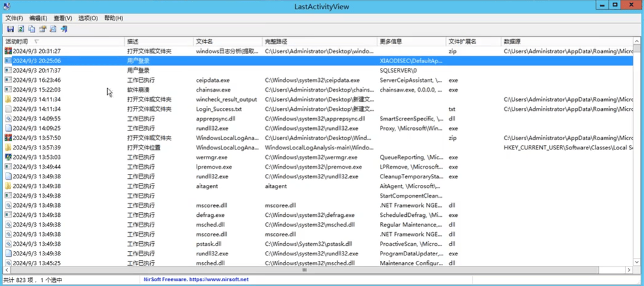Open Properties via the toolbar icon
644x286 pixels.
[x=42, y=29]
